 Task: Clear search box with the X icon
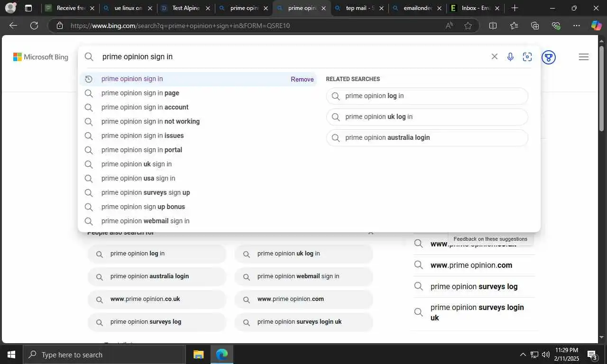(494, 56)
